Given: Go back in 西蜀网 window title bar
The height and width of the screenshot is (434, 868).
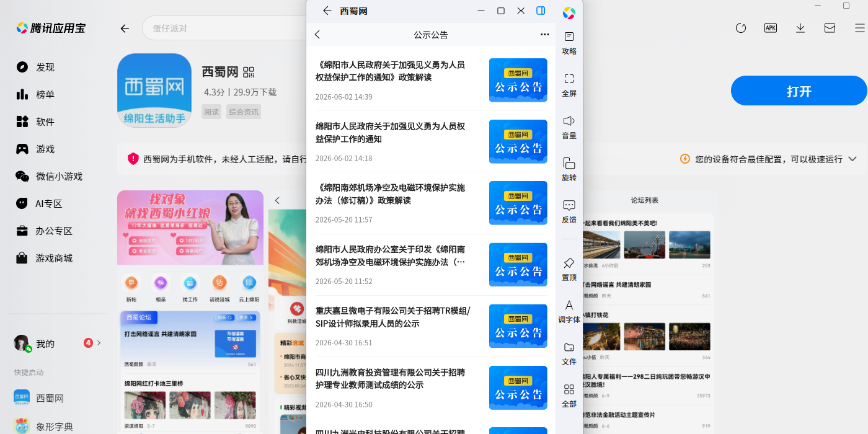Looking at the screenshot, I should [x=327, y=11].
